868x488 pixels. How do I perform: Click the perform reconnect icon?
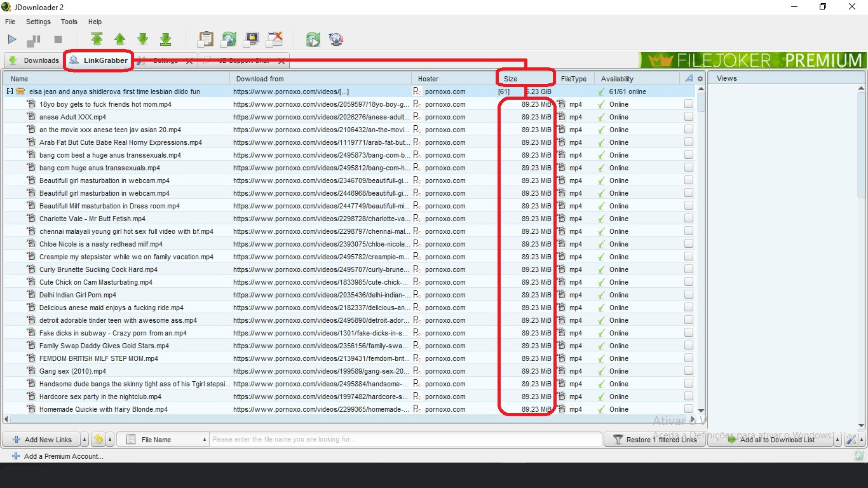coord(313,39)
